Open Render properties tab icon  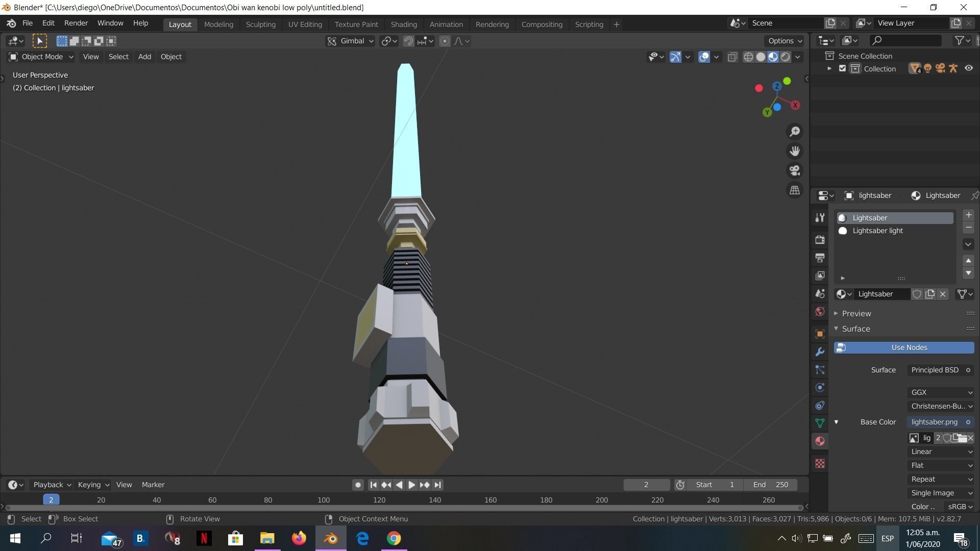tap(820, 240)
